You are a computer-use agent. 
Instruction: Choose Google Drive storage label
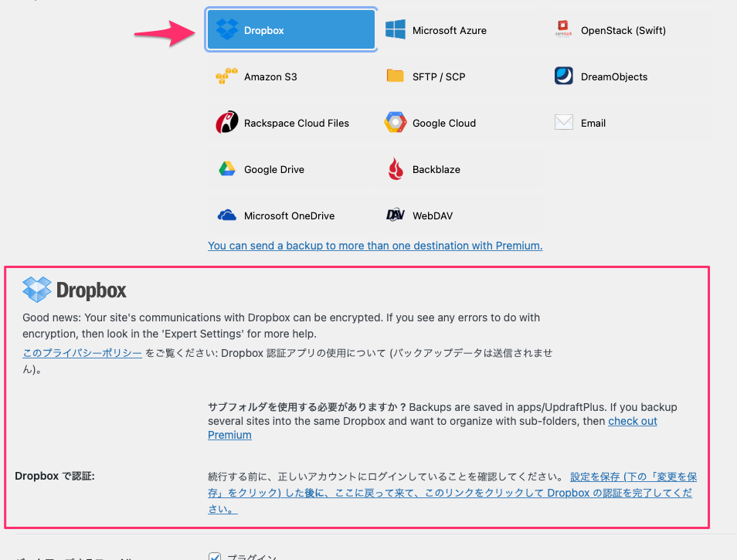click(274, 170)
